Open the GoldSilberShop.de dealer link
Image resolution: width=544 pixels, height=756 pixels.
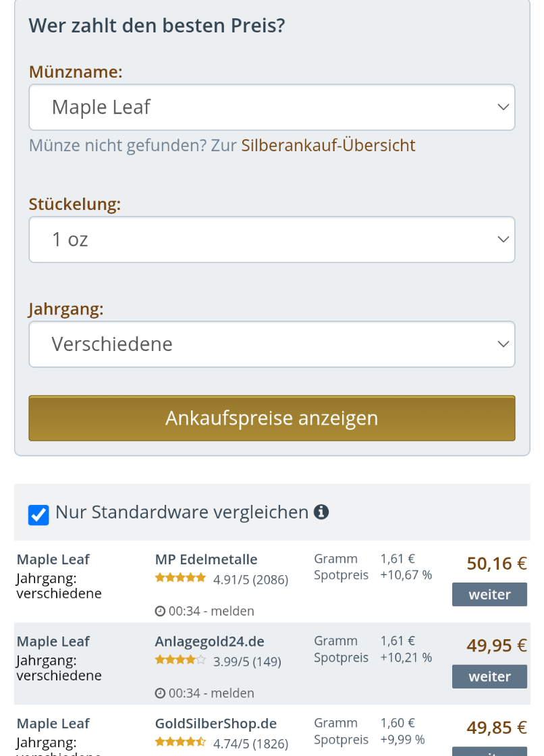(x=216, y=724)
